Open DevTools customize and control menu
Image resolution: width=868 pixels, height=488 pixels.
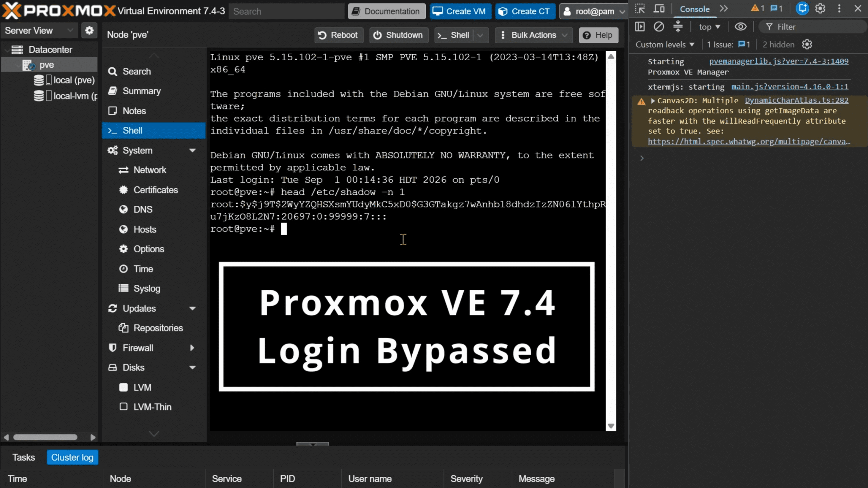tap(839, 9)
